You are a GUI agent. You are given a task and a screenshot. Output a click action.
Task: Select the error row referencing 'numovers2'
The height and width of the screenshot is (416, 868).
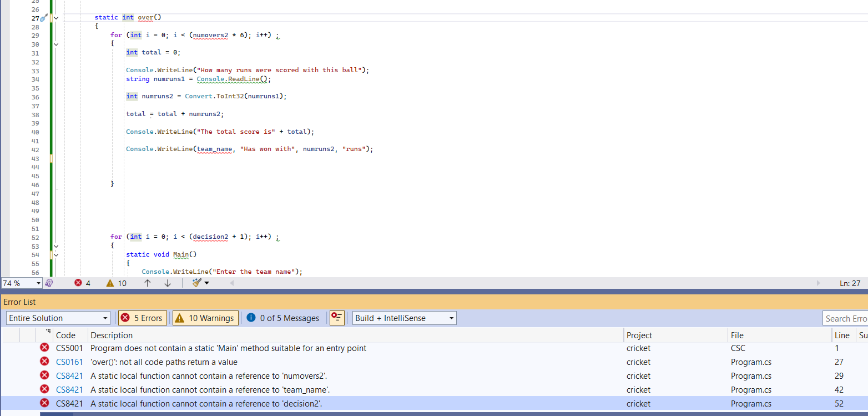[x=434, y=376]
